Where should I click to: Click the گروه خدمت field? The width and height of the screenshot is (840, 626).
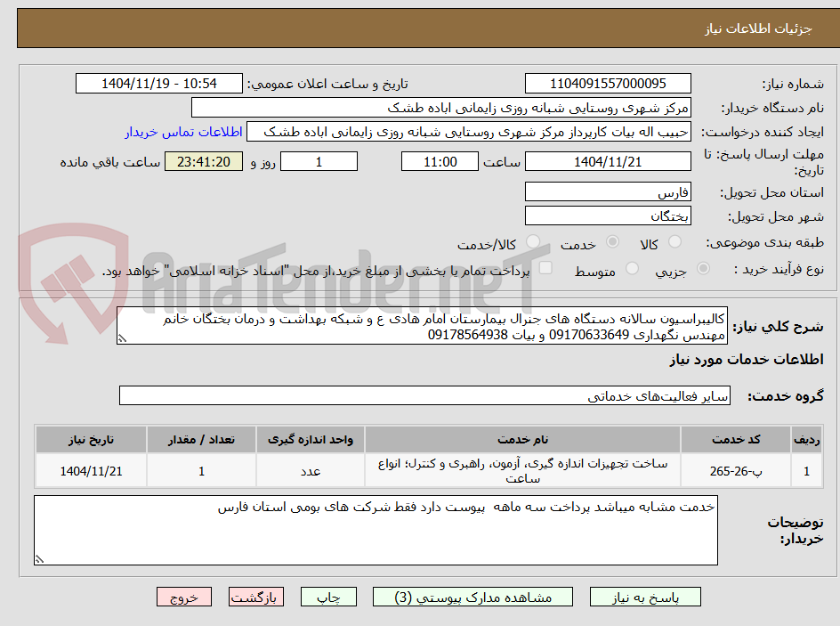click(424, 395)
